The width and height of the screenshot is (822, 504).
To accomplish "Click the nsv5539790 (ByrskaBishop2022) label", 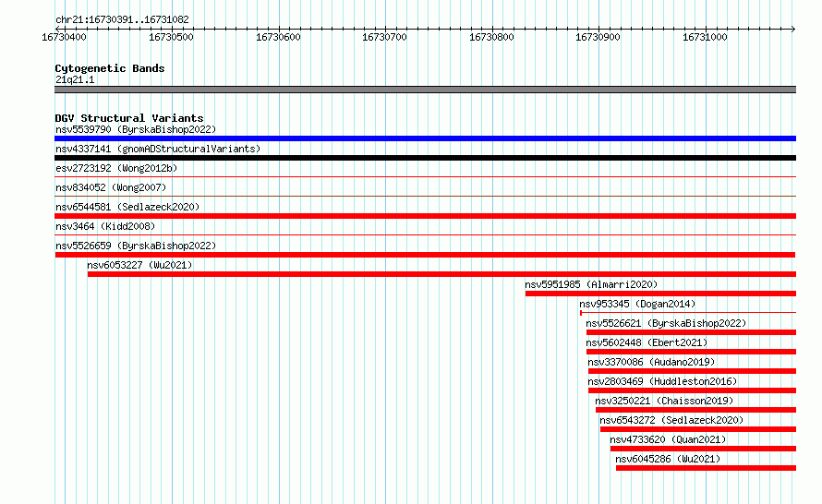I will (x=136, y=129).
